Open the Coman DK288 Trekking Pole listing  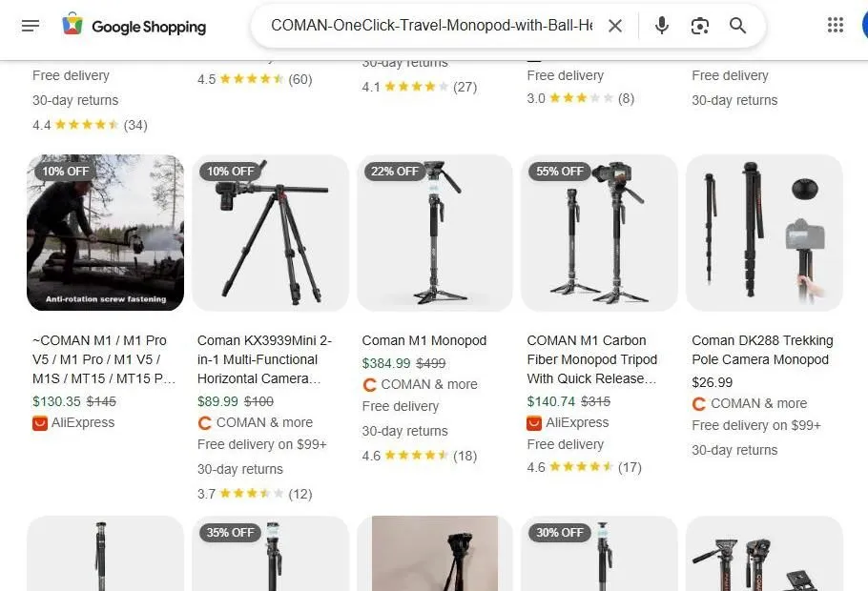click(762, 350)
